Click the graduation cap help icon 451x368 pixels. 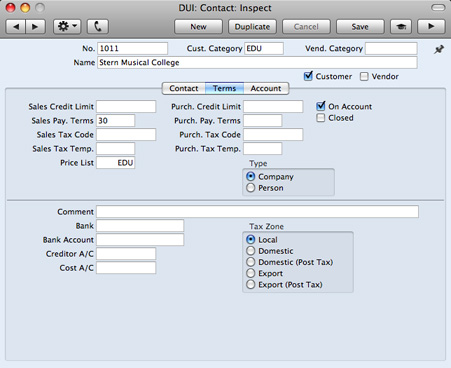401,27
